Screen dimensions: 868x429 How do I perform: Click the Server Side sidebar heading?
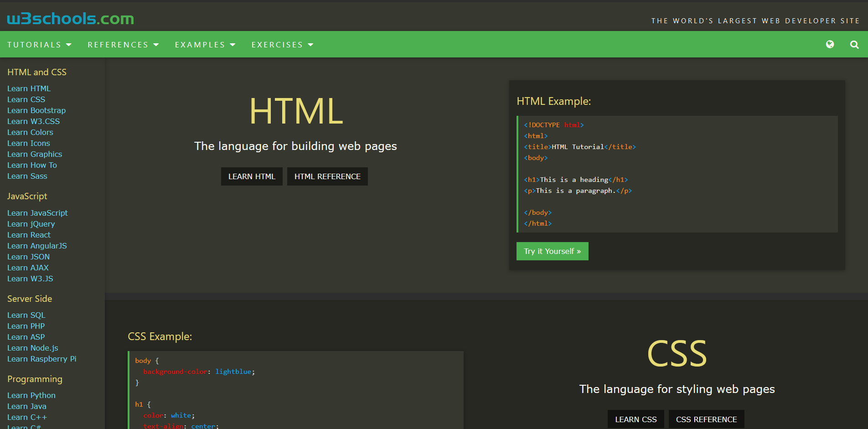click(x=30, y=299)
